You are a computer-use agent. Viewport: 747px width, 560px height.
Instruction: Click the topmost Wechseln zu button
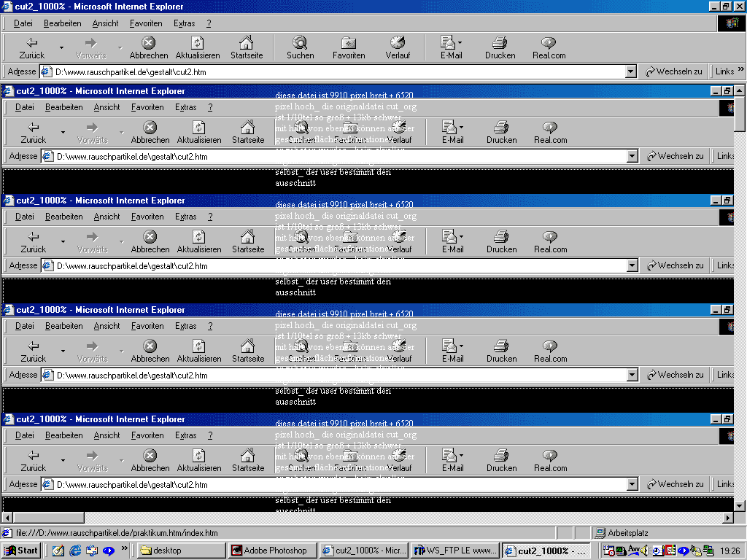point(673,71)
